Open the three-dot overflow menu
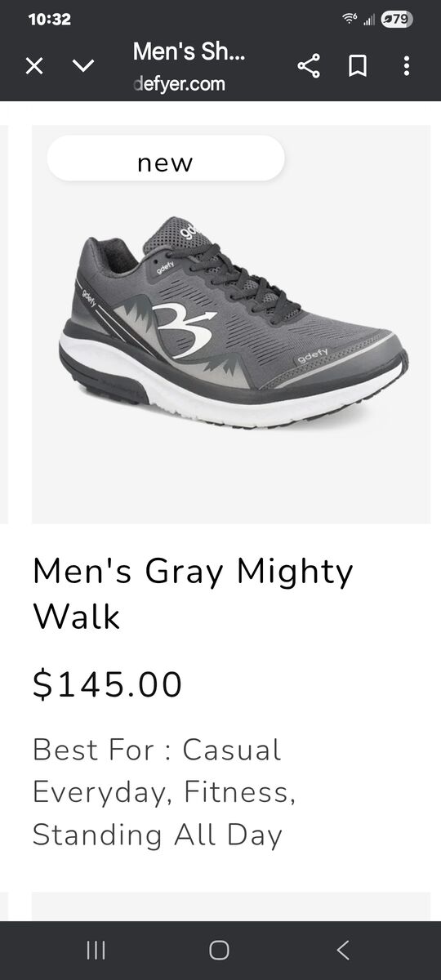 click(x=406, y=66)
